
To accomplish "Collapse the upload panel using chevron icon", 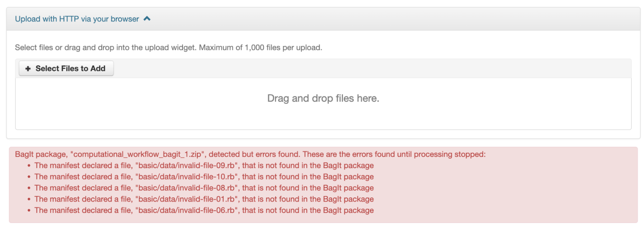I will pos(147,19).
